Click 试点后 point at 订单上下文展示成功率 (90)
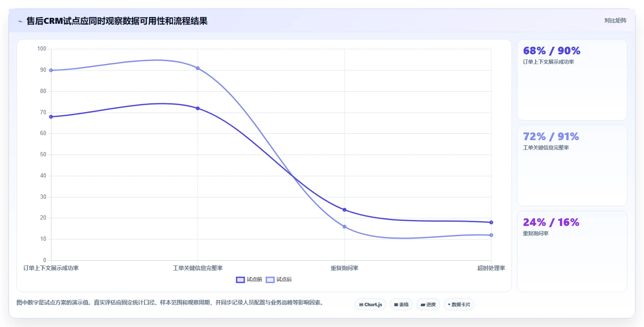The image size is (644, 327). click(51, 70)
